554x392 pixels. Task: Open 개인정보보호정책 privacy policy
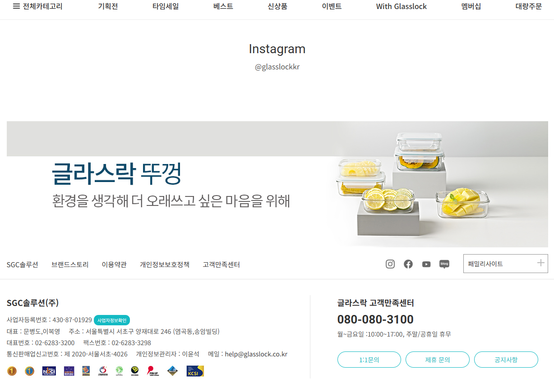pos(165,264)
